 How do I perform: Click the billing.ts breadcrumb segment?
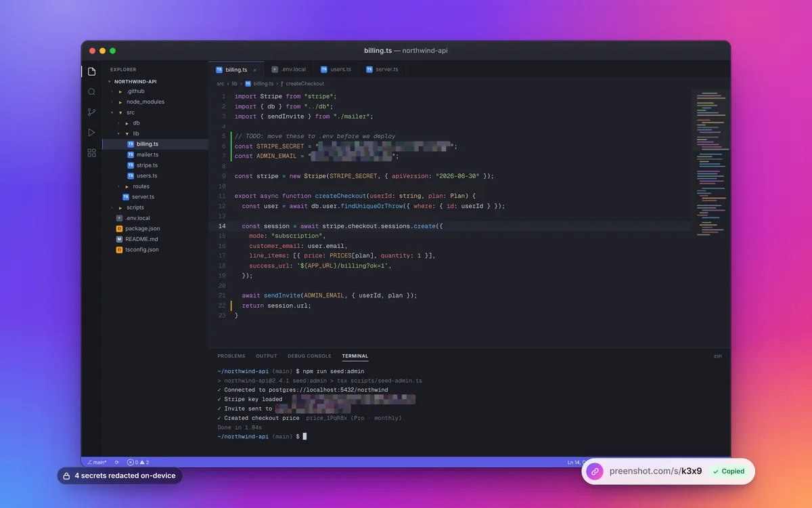[x=259, y=84]
